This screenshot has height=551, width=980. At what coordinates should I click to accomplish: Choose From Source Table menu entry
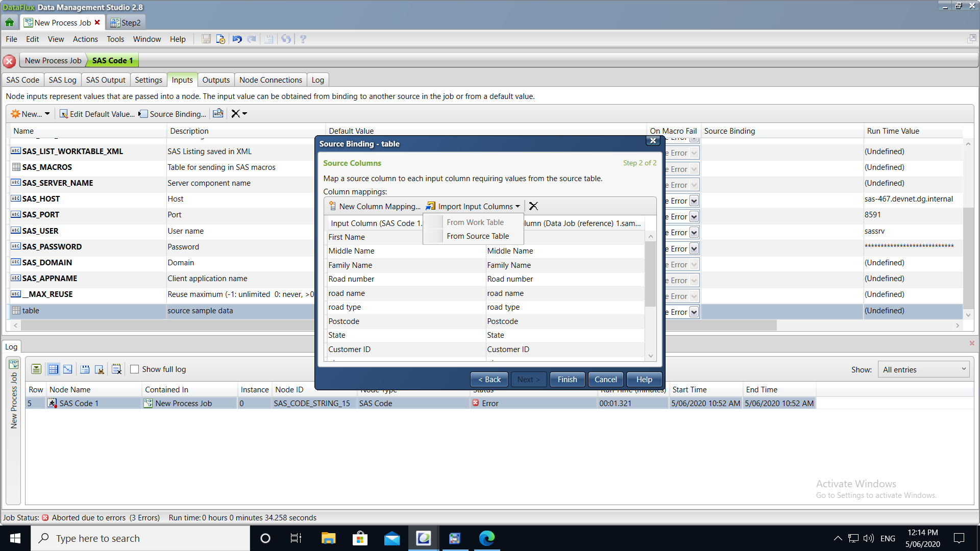point(477,236)
